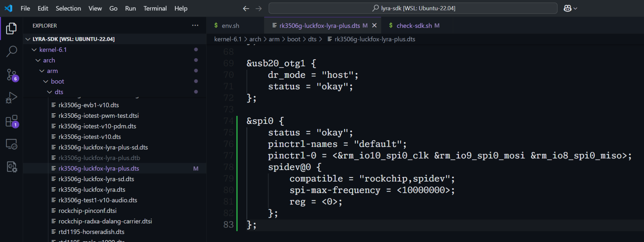Open Explorer views and more actions menu
The image size is (644, 242).
coord(195,25)
